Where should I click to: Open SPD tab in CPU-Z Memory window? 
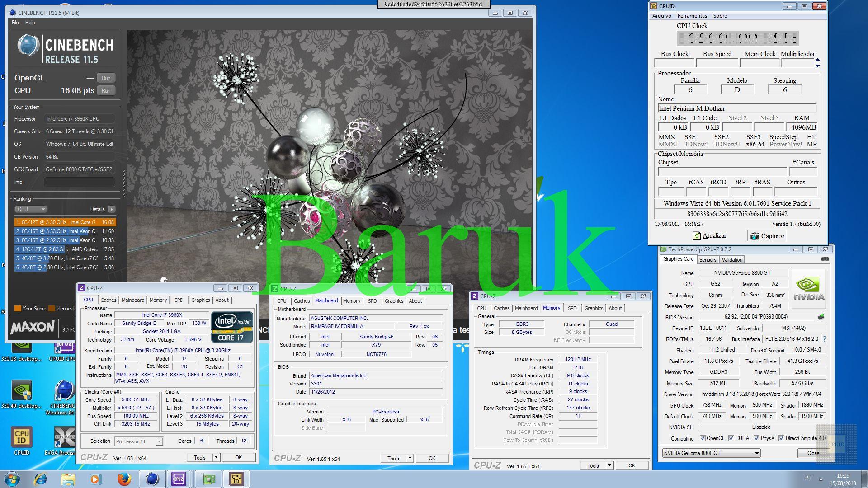coord(572,308)
